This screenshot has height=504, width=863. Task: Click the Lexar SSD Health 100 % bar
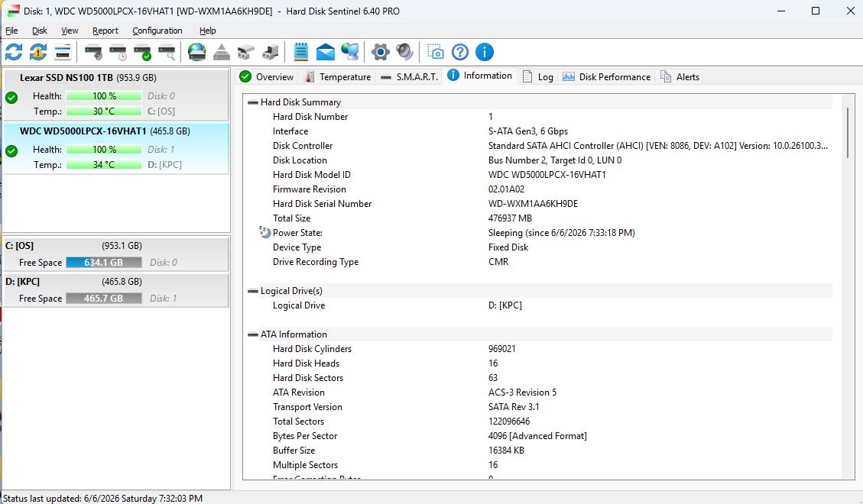[x=104, y=96]
